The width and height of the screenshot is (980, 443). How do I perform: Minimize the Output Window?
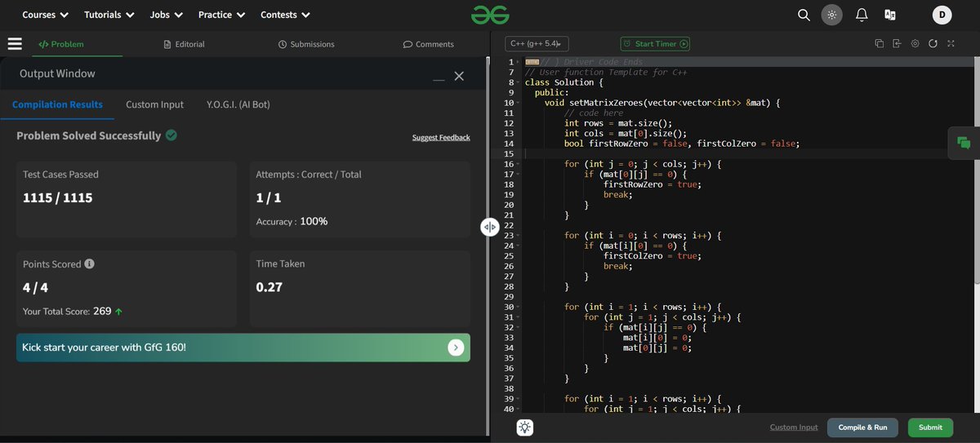point(439,78)
